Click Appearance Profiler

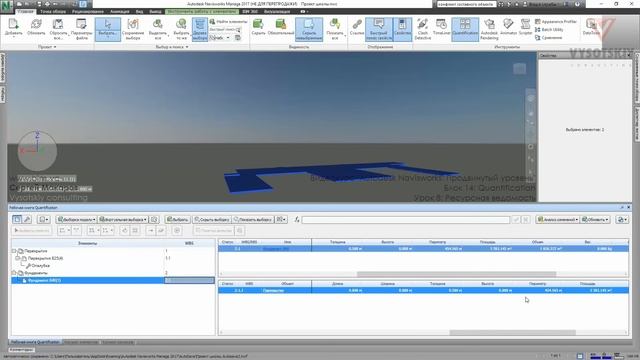[x=556, y=21]
